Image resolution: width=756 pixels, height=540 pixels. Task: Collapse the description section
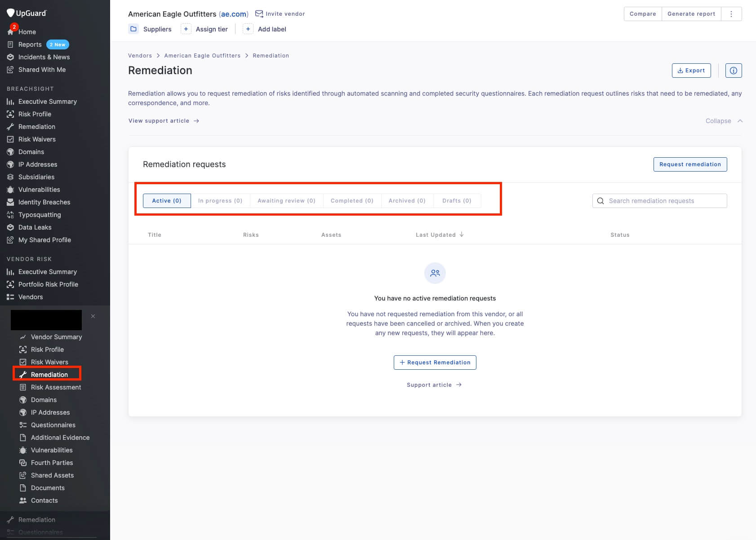(x=724, y=121)
